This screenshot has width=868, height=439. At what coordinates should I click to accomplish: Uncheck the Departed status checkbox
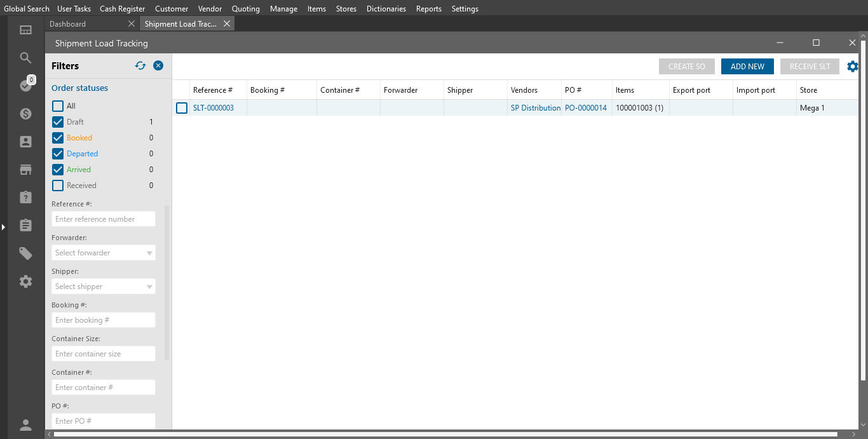pos(58,154)
